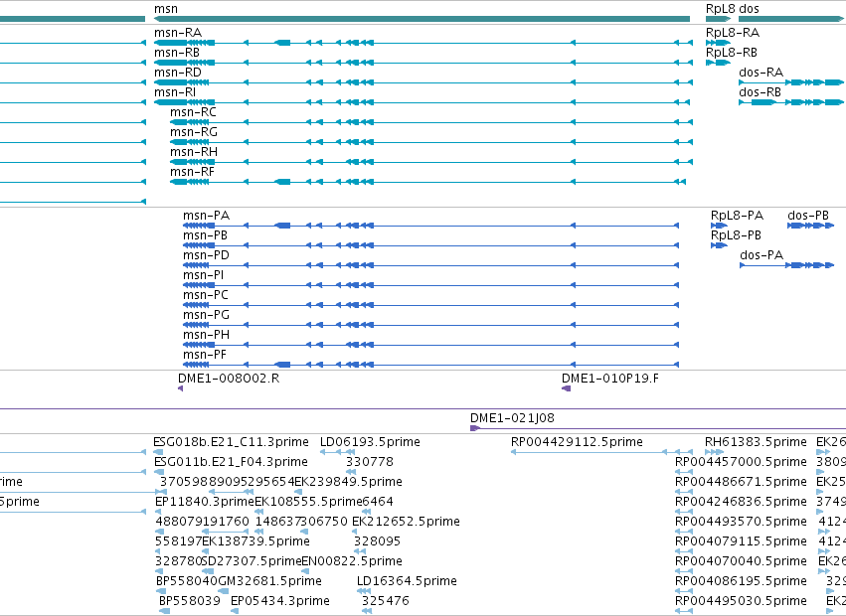846x616 pixels.
Task: Open the msn-PA protein label
Action: pos(206,216)
